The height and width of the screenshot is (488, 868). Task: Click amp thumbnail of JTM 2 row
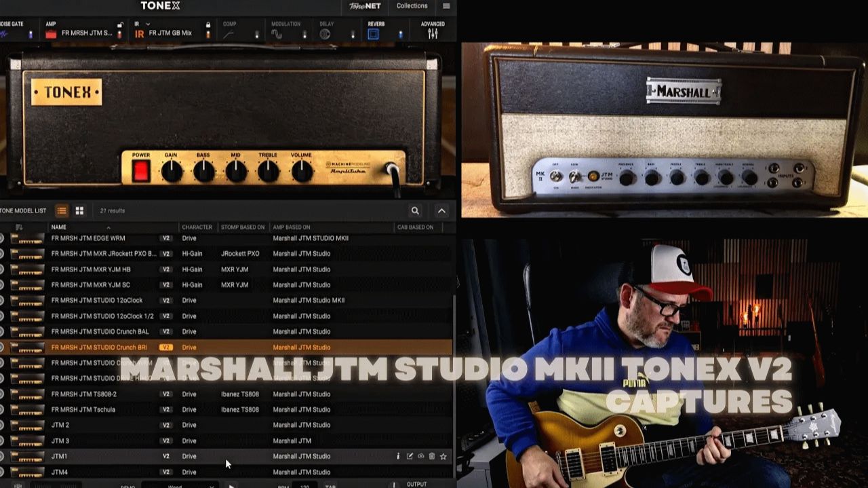click(x=27, y=426)
